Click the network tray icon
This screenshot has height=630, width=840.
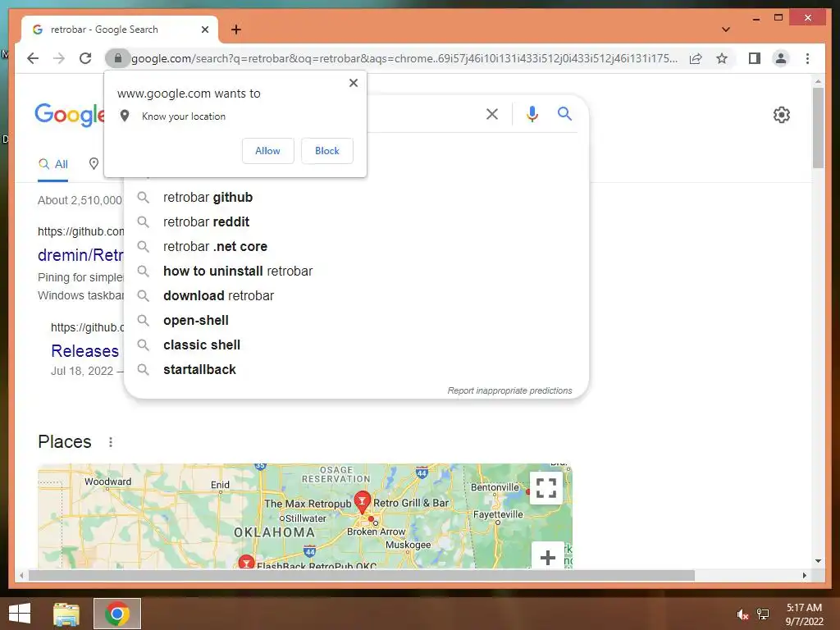tap(763, 614)
